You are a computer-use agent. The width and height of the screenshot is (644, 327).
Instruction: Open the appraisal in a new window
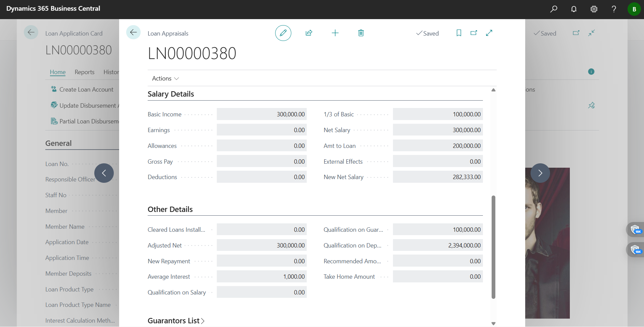474,33
